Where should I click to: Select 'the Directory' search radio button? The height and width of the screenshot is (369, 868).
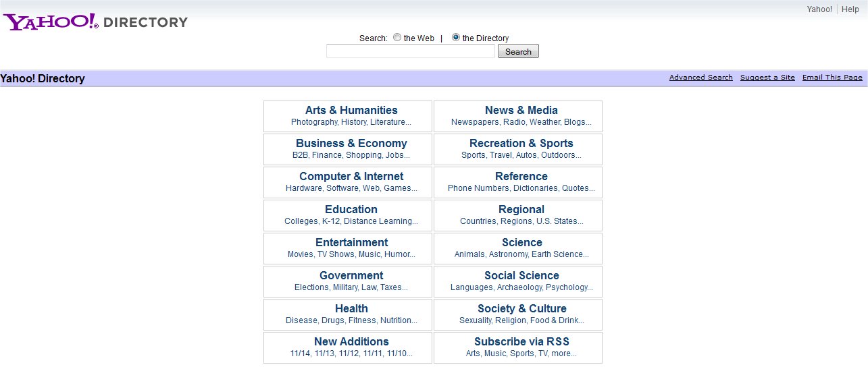pyautogui.click(x=456, y=38)
